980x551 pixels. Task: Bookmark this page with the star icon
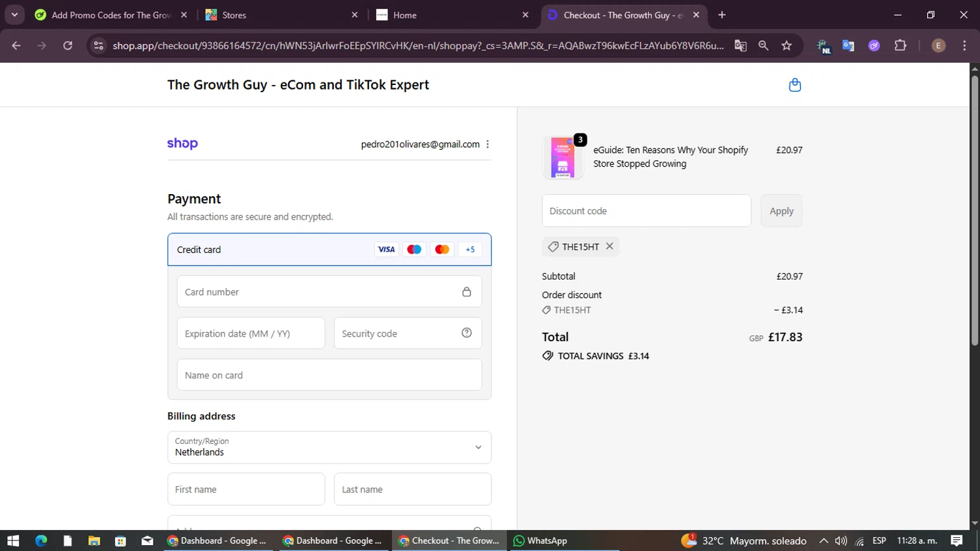(x=787, y=46)
